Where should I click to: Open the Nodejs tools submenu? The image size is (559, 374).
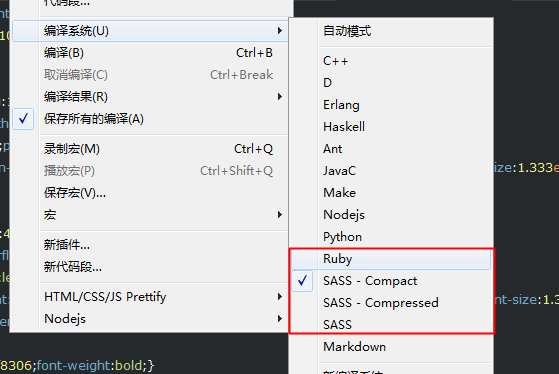150,318
